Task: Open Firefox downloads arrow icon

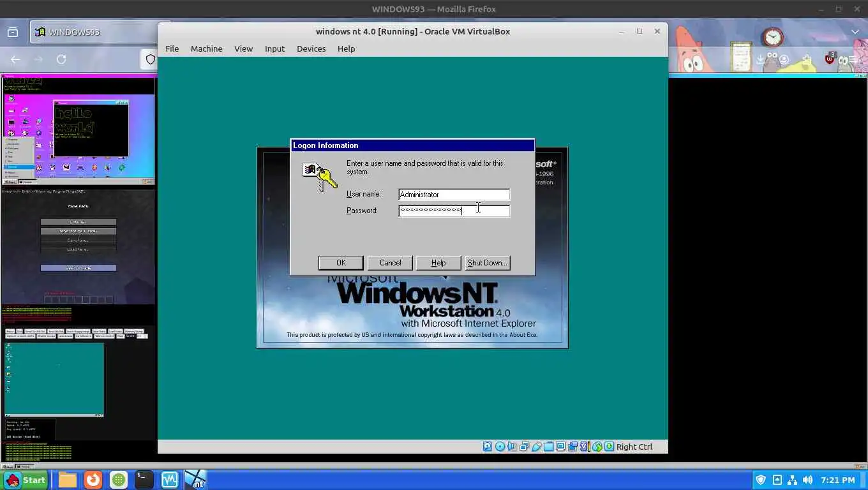Action: pos(761,59)
